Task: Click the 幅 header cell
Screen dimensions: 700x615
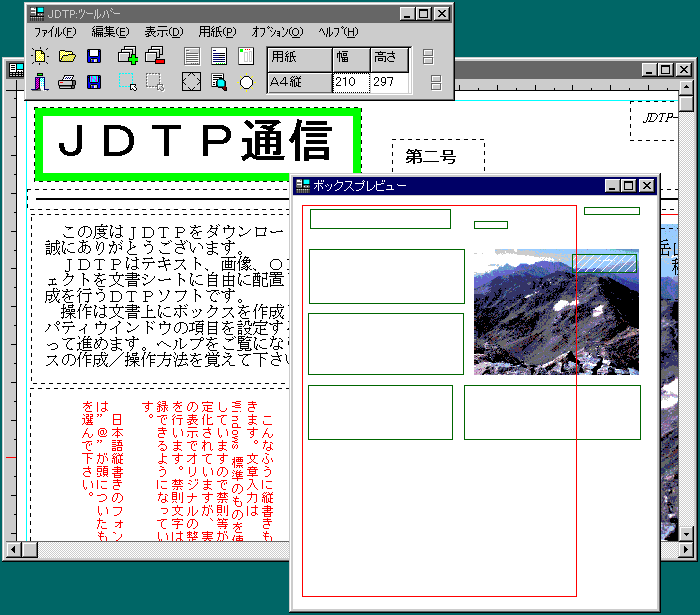Action: tap(351, 59)
